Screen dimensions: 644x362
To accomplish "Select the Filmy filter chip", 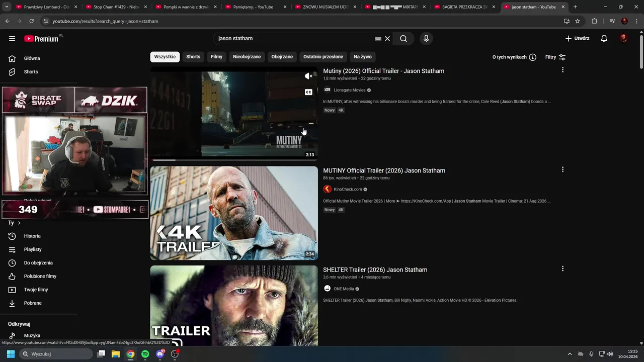I will point(216,57).
